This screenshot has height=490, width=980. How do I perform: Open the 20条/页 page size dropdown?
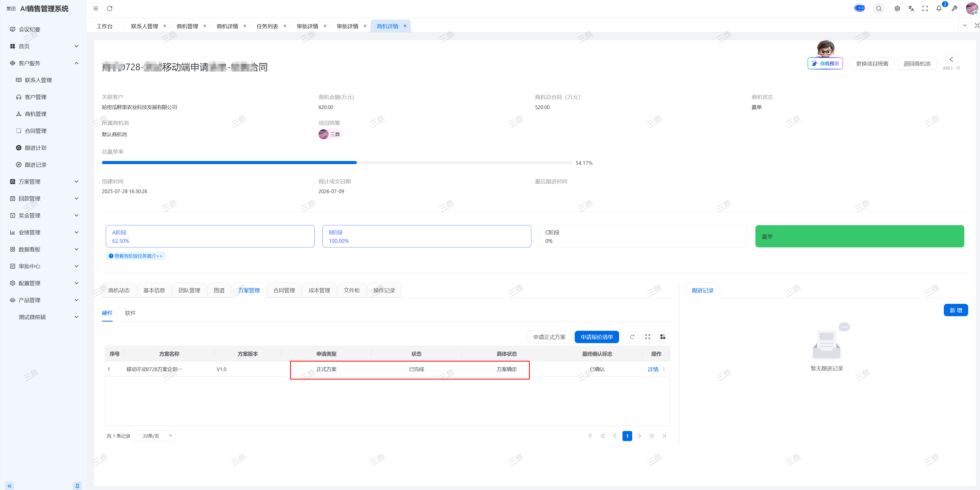(x=155, y=436)
